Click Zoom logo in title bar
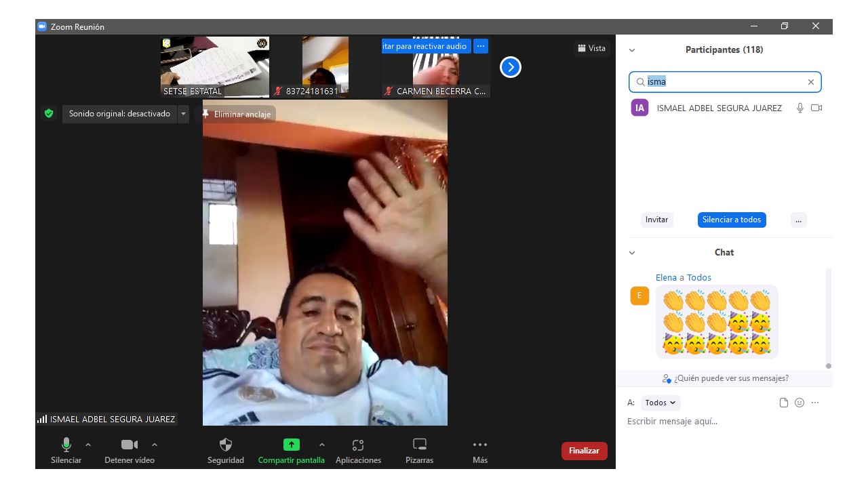Image resolution: width=868 pixels, height=488 pixels. 42,26
